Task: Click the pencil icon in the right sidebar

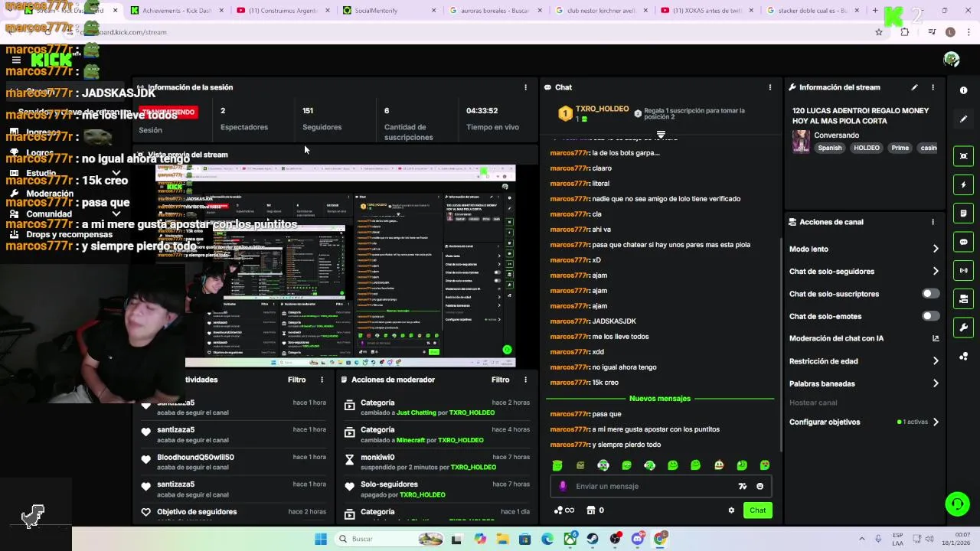Action: tap(963, 119)
